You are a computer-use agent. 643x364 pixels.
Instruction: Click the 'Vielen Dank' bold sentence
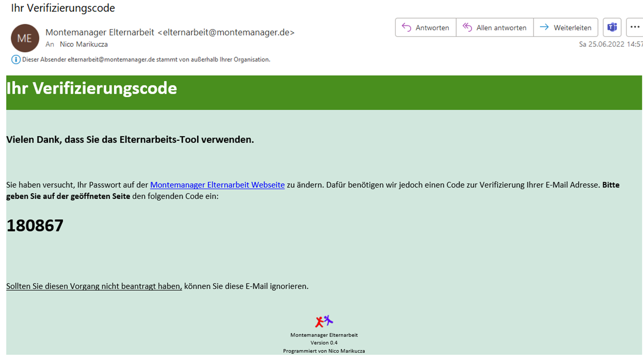click(x=130, y=139)
